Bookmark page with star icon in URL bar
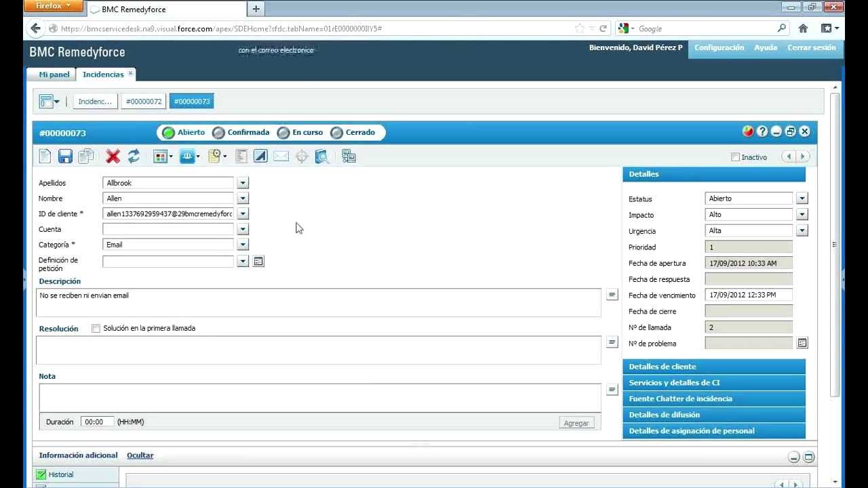The image size is (868, 488). tap(579, 28)
